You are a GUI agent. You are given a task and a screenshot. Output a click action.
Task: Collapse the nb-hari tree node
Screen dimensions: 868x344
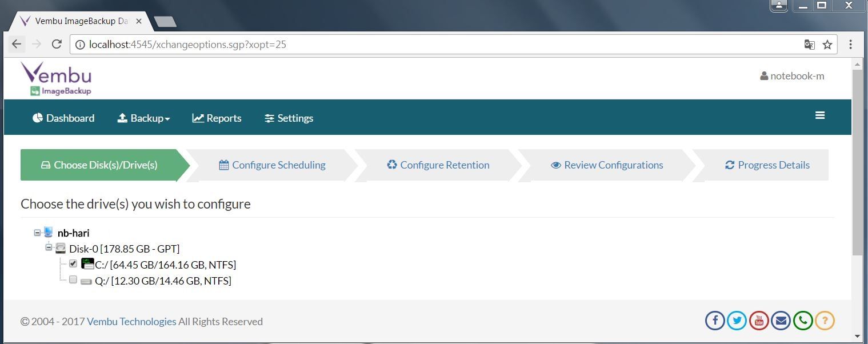pyautogui.click(x=37, y=231)
